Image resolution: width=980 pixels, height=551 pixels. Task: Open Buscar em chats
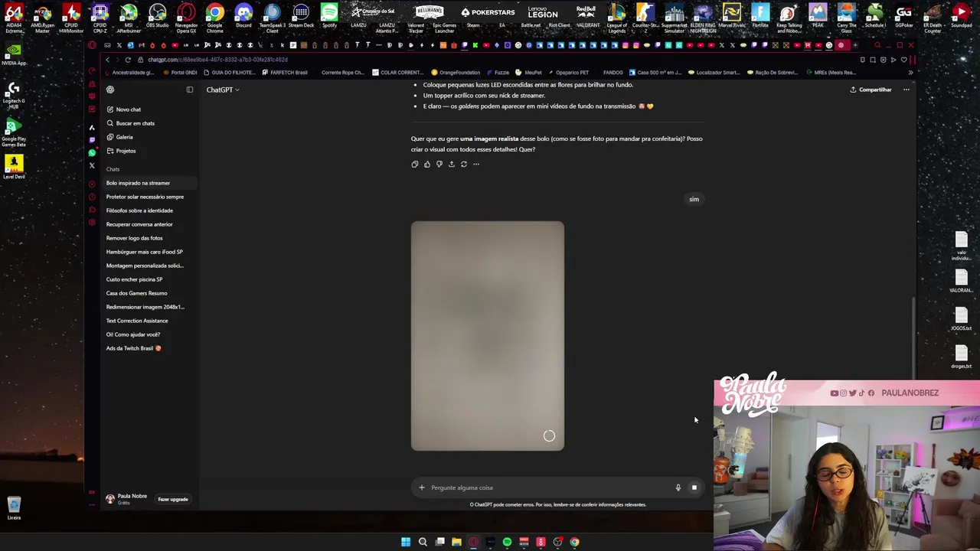(x=130, y=123)
